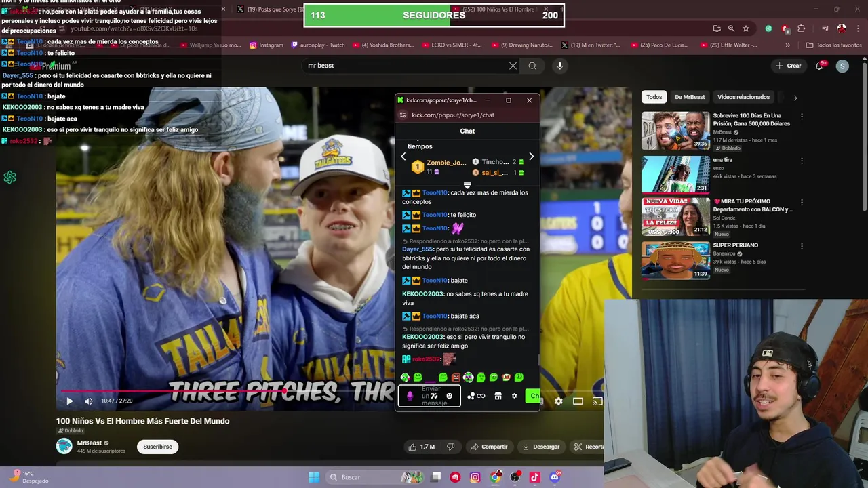Open 'auronplay - Twitch' bookmark
Screen dimensions: 868x488
318,45
